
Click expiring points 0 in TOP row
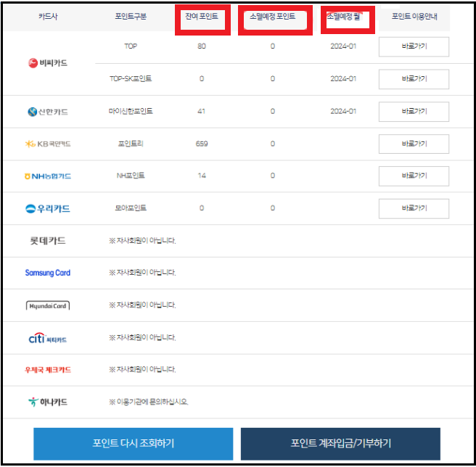pyautogui.click(x=273, y=46)
